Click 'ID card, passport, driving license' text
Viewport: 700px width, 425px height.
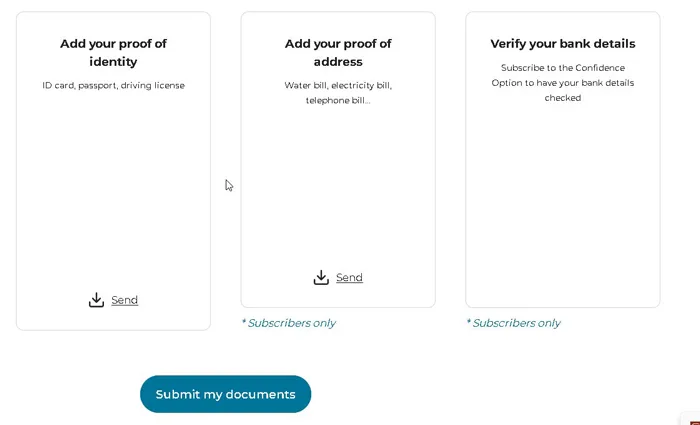point(113,85)
